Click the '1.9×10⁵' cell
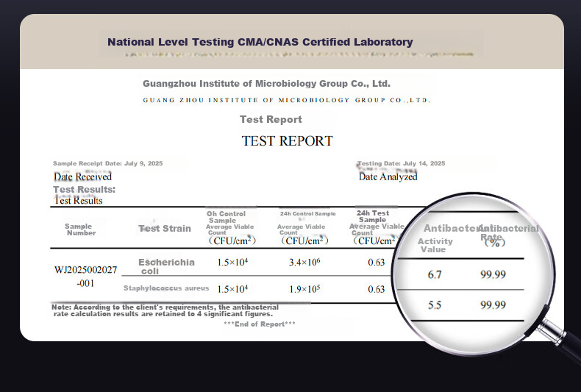 (x=304, y=289)
